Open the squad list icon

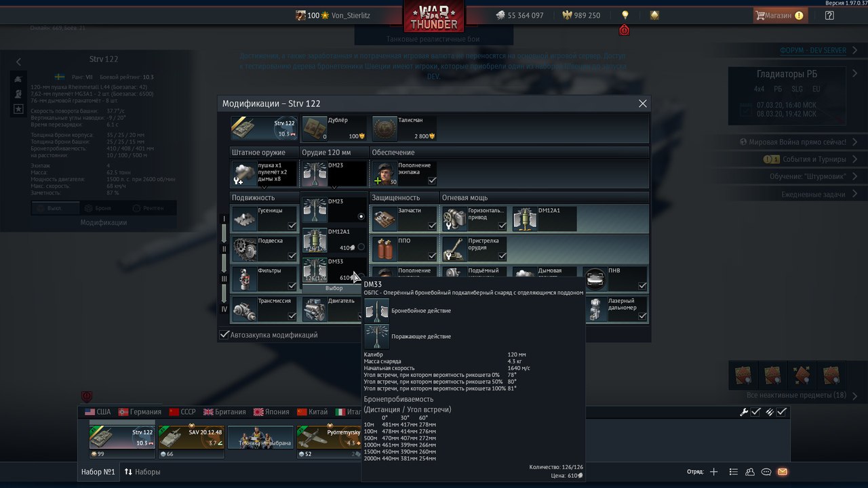click(733, 472)
